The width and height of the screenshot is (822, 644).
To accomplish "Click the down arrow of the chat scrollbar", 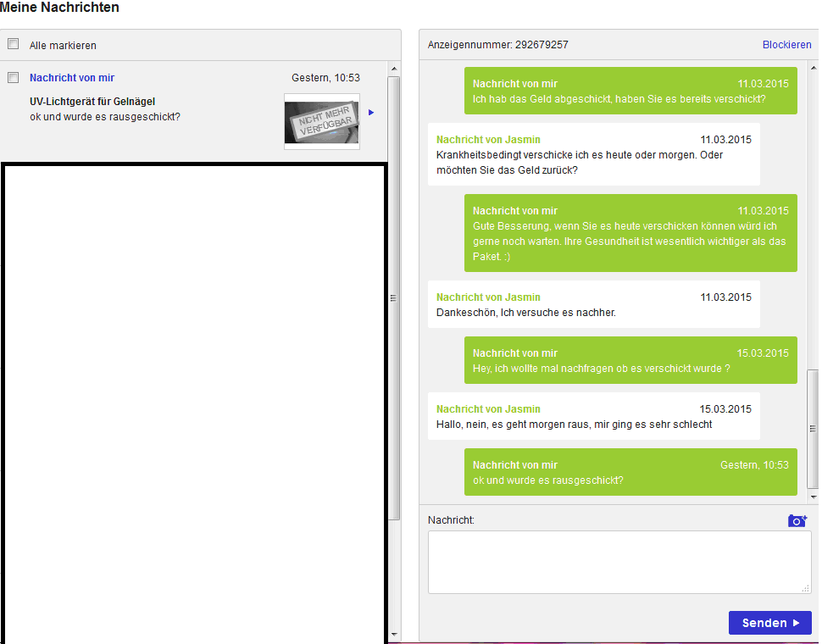I will pyautogui.click(x=813, y=497).
